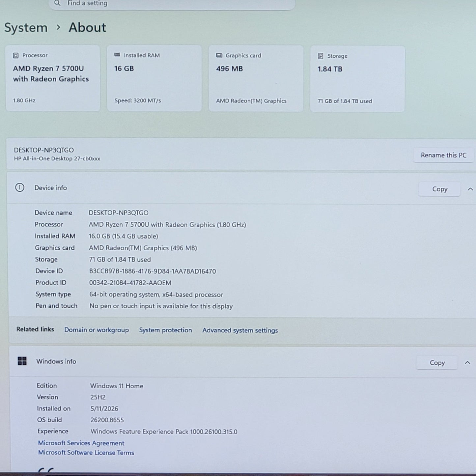
Task: Go back to System in the breadcrumb
Action: (26, 28)
